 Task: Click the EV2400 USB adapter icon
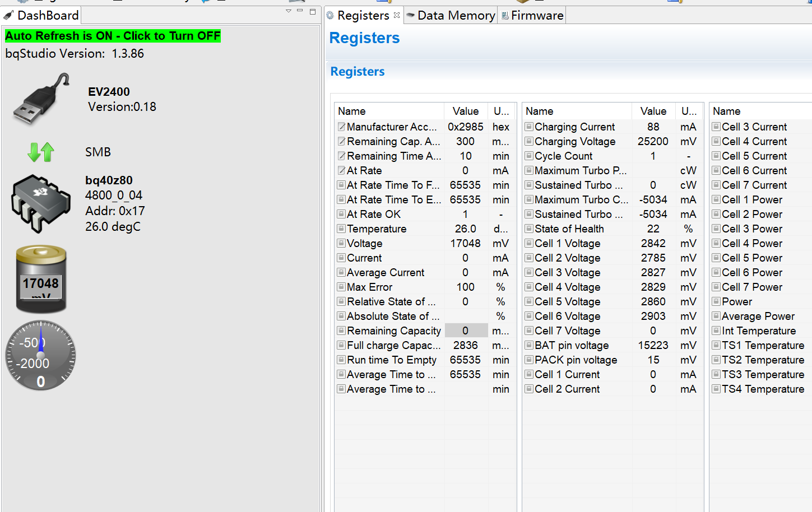point(41,99)
